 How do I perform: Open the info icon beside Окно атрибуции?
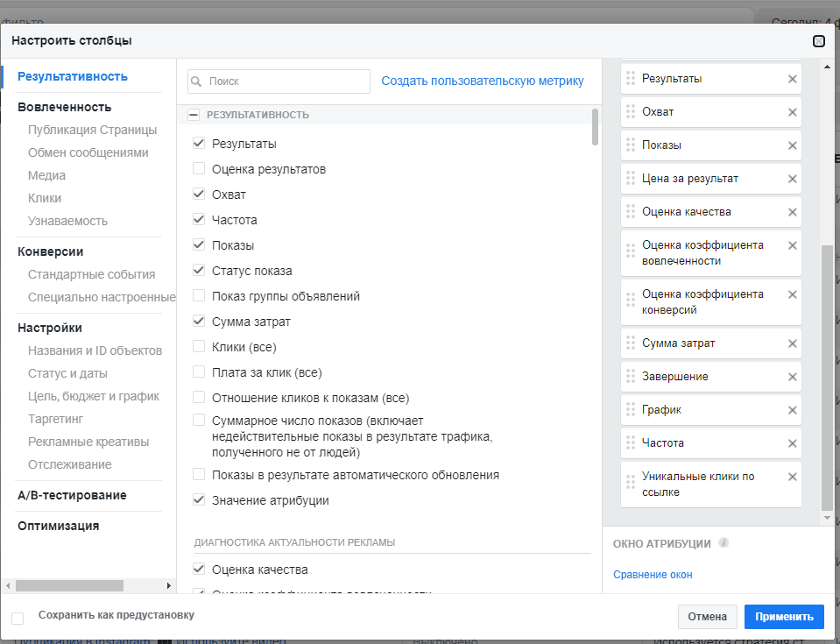pyautogui.click(x=724, y=542)
